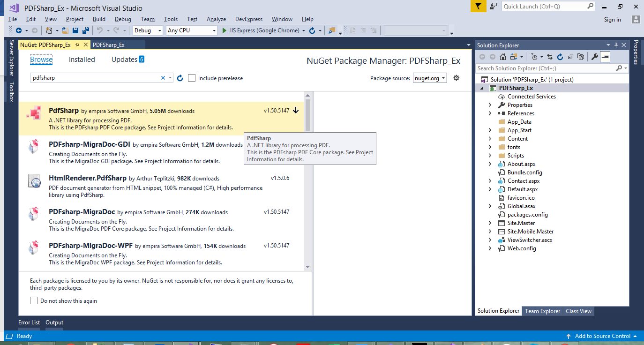Click the Solution Explorer Refresh icon

[x=560, y=57]
